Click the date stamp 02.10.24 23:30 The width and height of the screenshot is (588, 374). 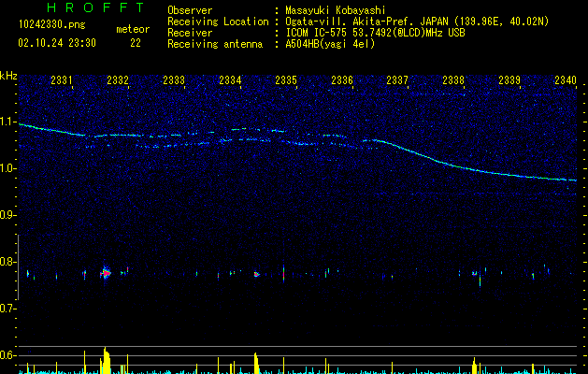coord(57,43)
